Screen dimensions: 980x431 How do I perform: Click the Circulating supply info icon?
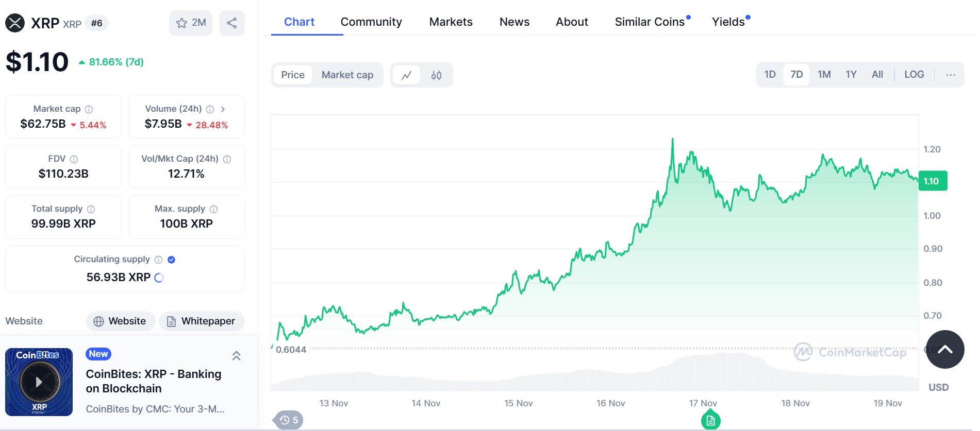158,260
